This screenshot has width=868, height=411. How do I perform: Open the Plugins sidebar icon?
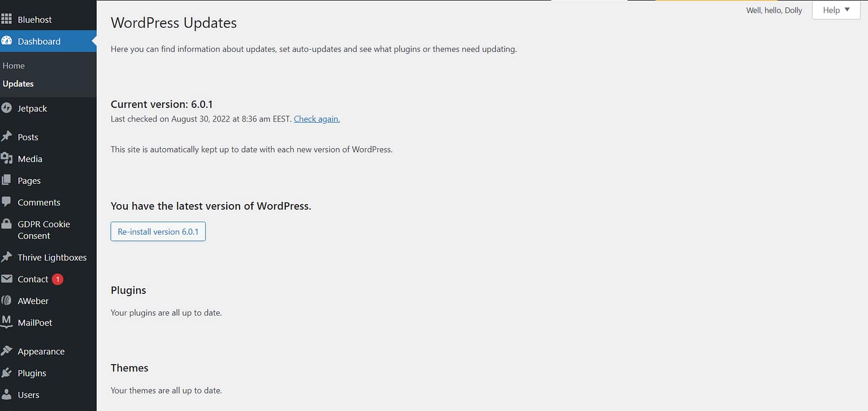click(8, 373)
